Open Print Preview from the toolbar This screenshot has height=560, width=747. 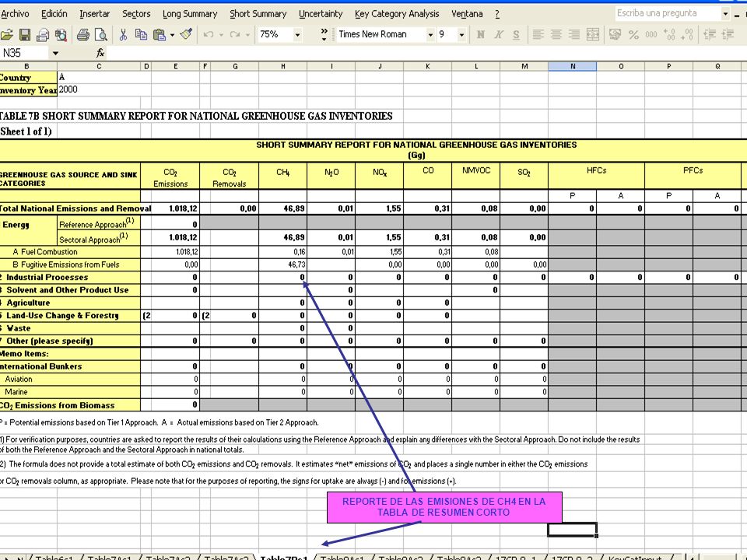100,34
